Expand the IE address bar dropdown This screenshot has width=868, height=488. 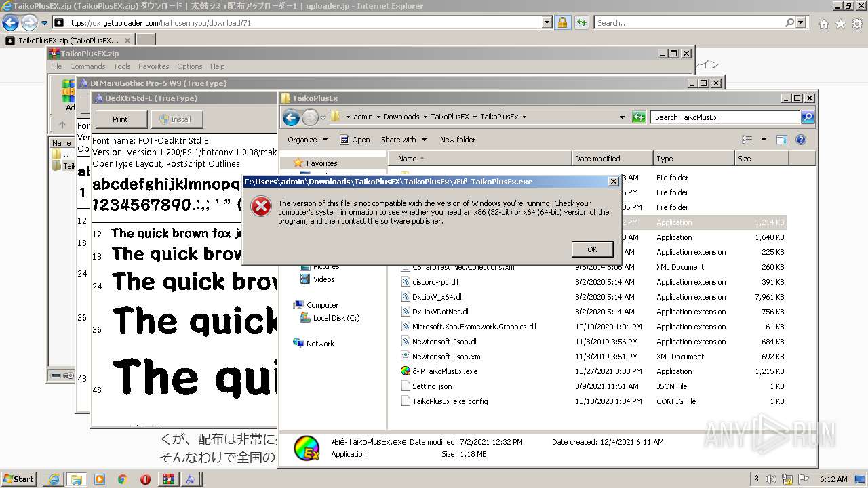(547, 23)
